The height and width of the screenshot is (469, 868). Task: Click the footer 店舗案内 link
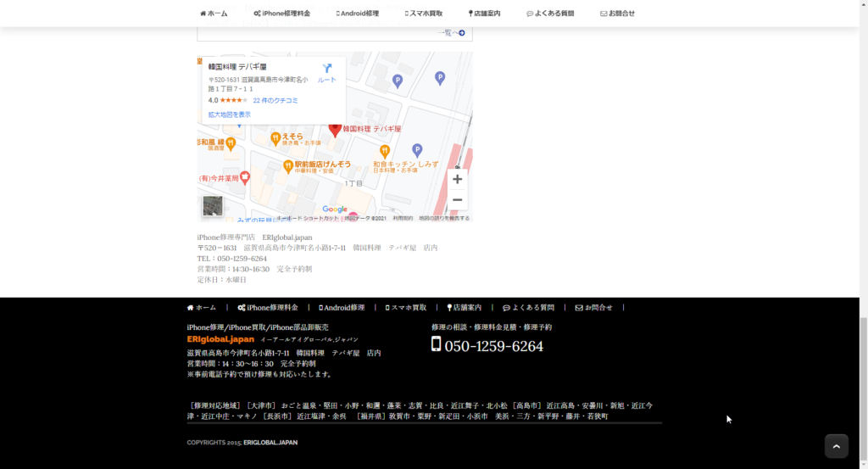[465, 308]
